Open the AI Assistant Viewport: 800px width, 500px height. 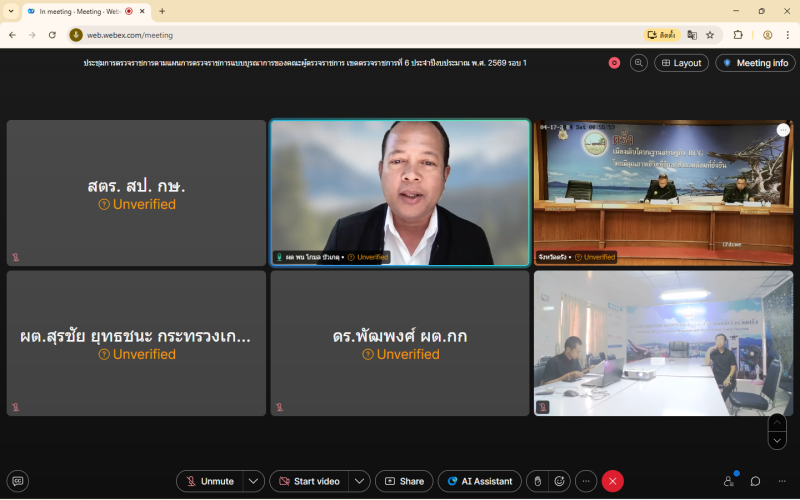click(x=479, y=481)
